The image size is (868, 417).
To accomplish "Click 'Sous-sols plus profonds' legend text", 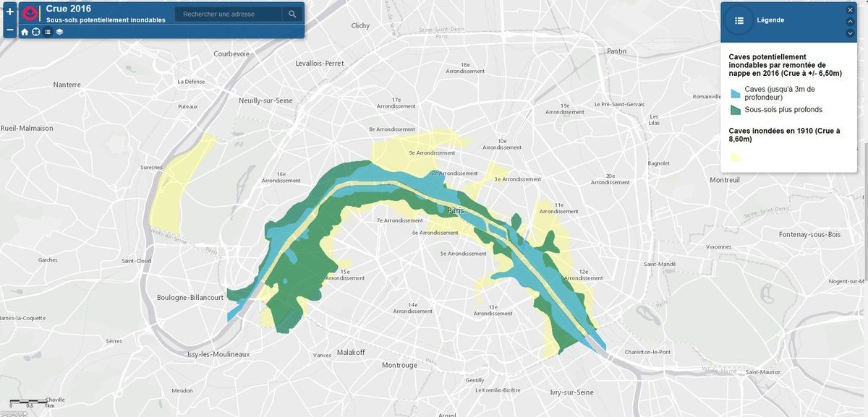I will click(783, 110).
